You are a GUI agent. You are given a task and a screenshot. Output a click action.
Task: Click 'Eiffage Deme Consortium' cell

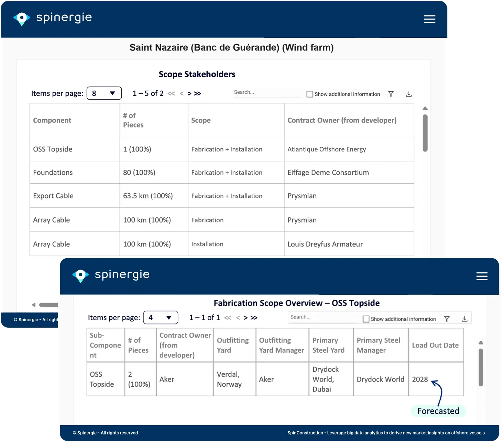coord(349,173)
